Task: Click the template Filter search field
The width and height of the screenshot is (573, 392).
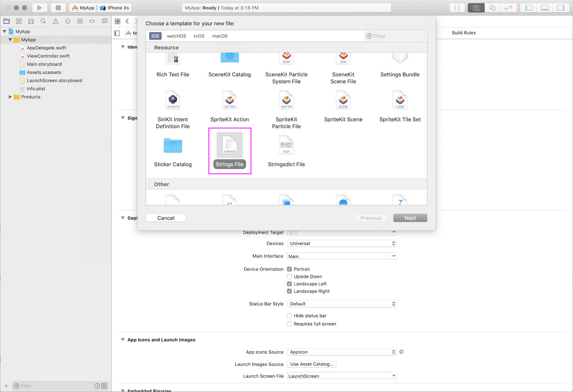Action: (395, 36)
